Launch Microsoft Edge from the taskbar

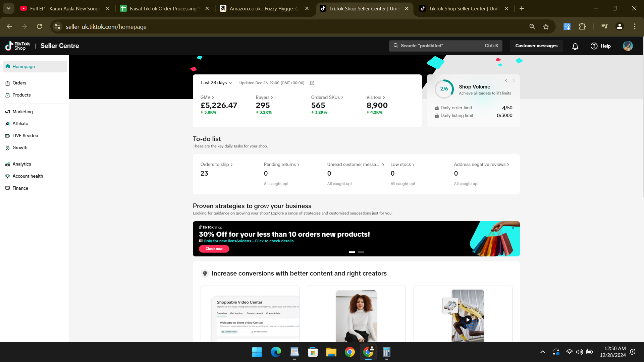(x=276, y=352)
